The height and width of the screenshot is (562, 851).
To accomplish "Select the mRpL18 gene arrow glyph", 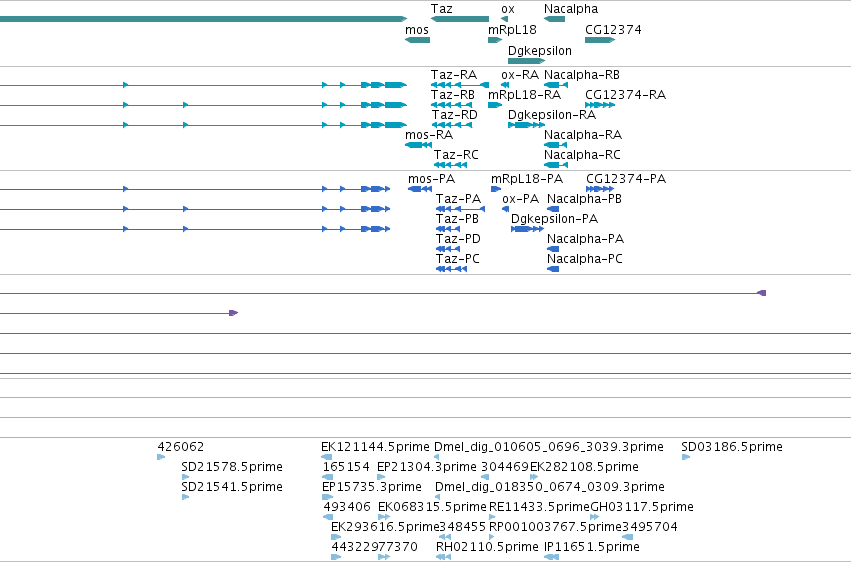I will click(495, 40).
